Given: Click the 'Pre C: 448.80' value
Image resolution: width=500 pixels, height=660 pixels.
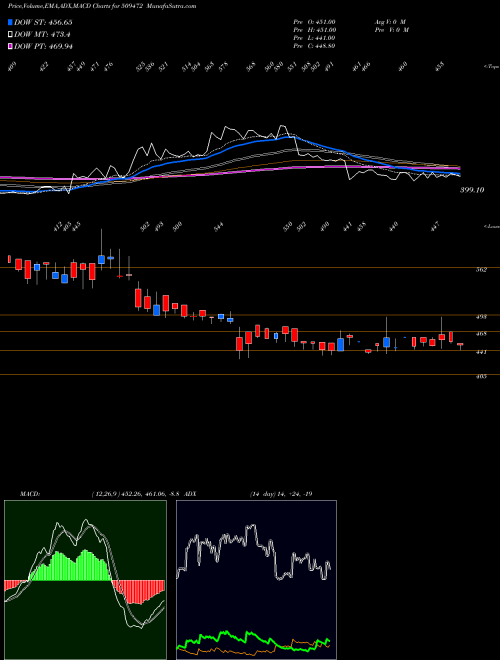Looking at the screenshot, I should (314, 46).
